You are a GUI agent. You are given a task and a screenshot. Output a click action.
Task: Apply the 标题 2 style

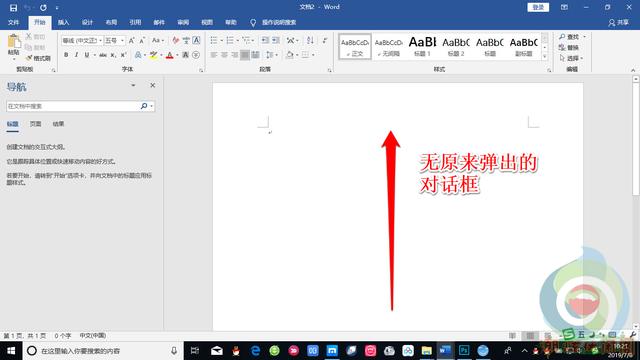[x=456, y=47]
